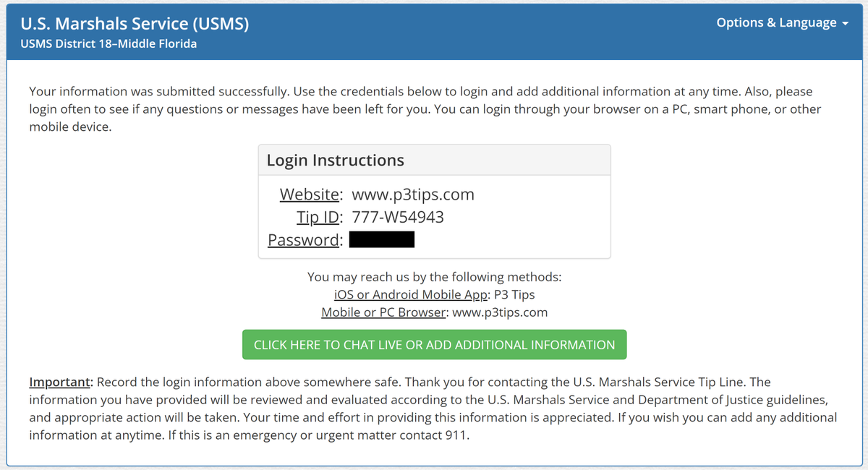
Task: Click the underlined Website label
Action: pos(310,195)
